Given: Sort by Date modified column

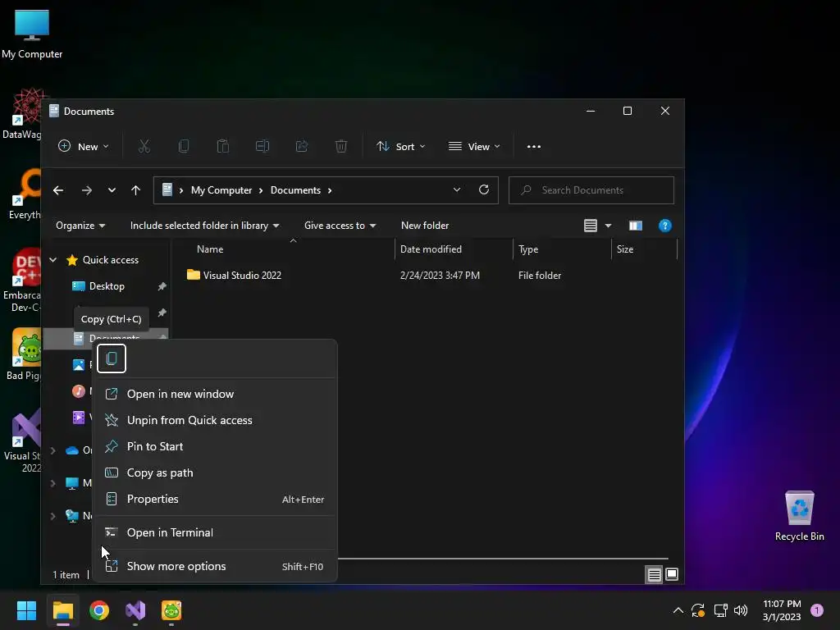Looking at the screenshot, I should click(431, 249).
